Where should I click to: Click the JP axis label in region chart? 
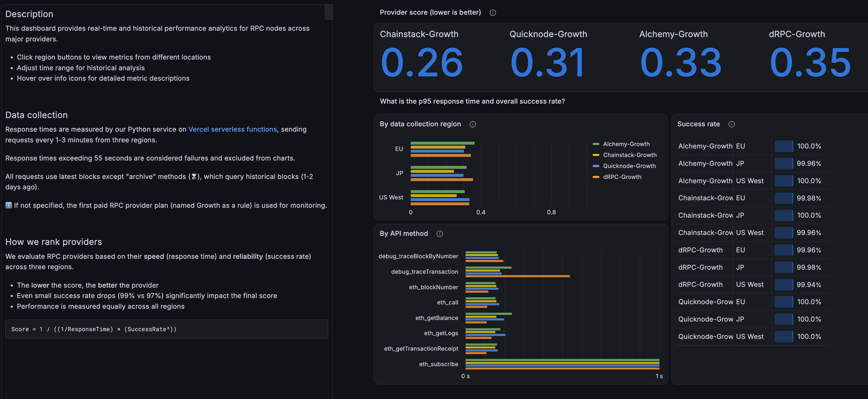[399, 173]
